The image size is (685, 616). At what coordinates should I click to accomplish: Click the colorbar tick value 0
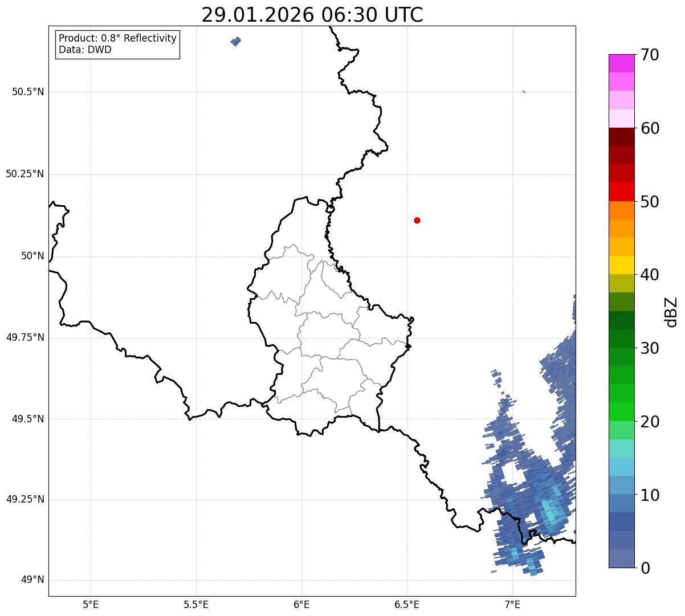tap(646, 568)
